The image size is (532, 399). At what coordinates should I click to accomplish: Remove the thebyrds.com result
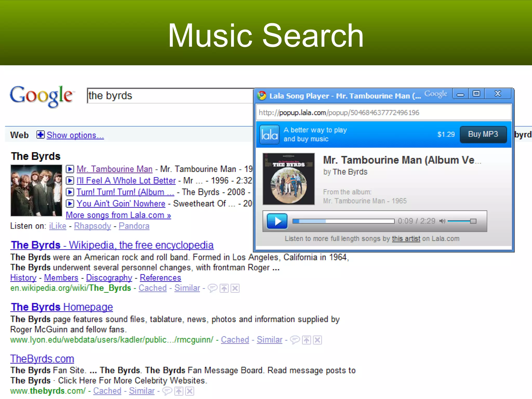(190, 391)
